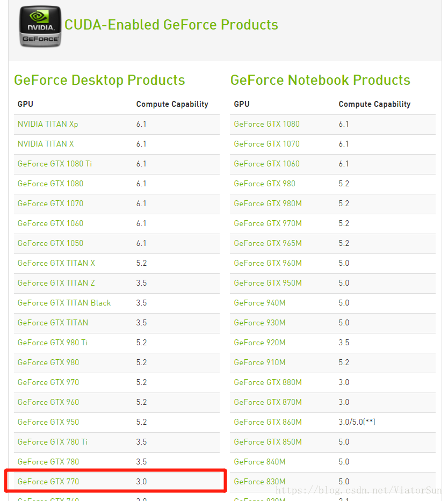Click the desktop table GPU header

click(x=25, y=104)
